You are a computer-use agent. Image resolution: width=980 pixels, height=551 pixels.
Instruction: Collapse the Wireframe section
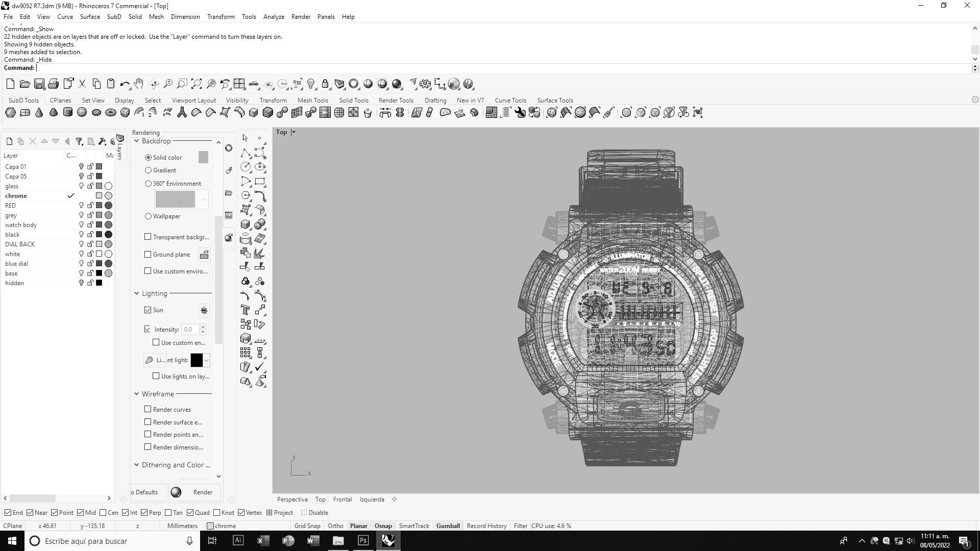coord(137,394)
